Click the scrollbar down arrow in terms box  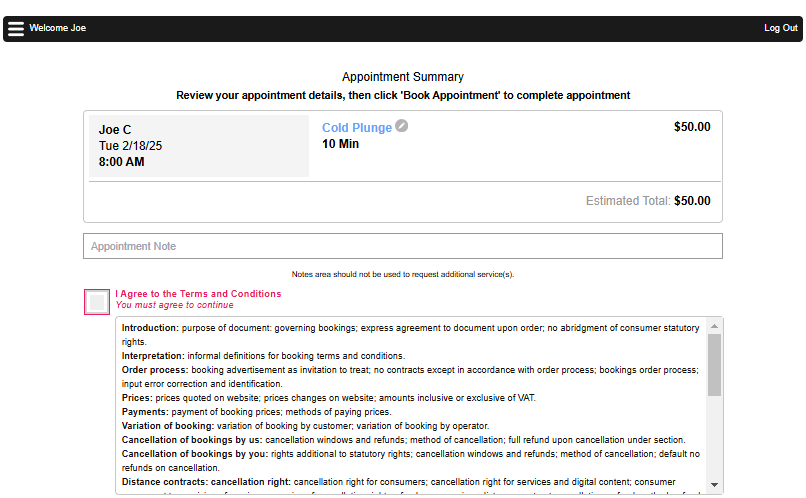[x=714, y=485]
